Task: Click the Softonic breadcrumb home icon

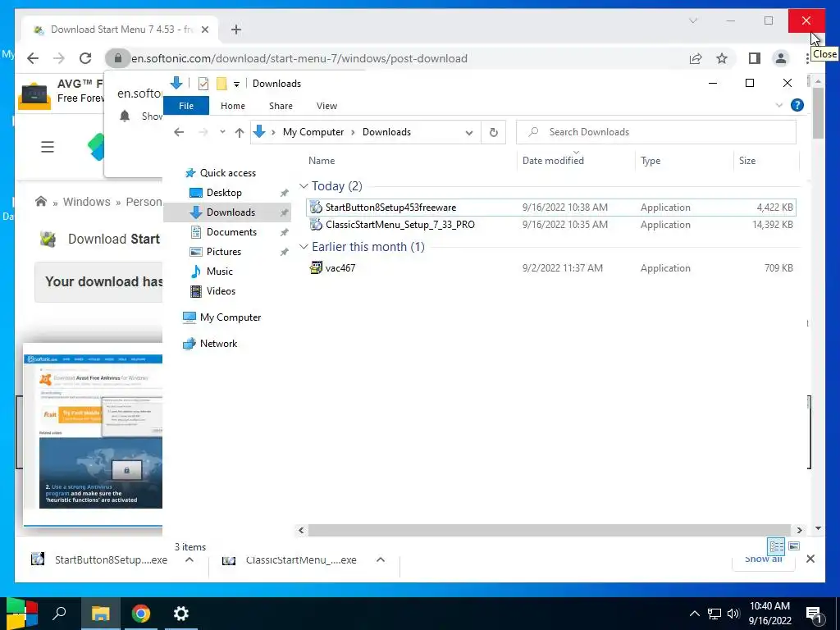Action: click(x=41, y=202)
